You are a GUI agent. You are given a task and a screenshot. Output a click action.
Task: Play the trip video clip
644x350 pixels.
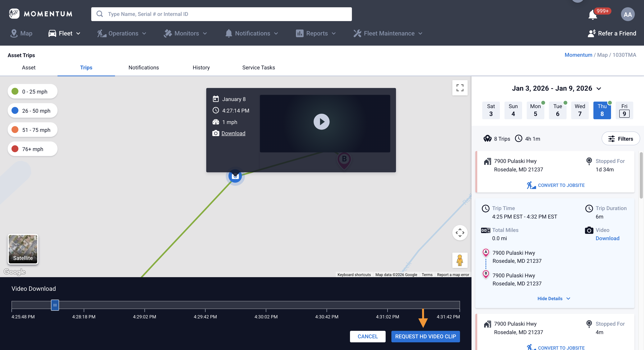(321, 122)
